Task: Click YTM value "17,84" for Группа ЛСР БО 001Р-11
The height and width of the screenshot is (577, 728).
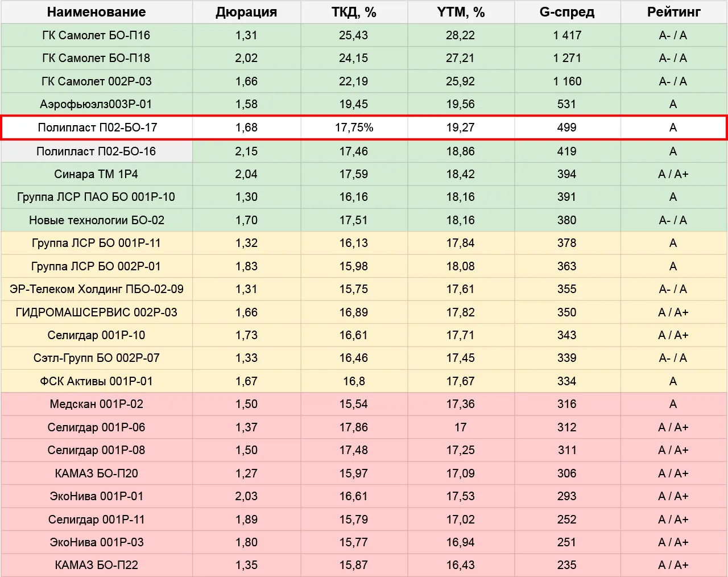Action: click(461, 243)
